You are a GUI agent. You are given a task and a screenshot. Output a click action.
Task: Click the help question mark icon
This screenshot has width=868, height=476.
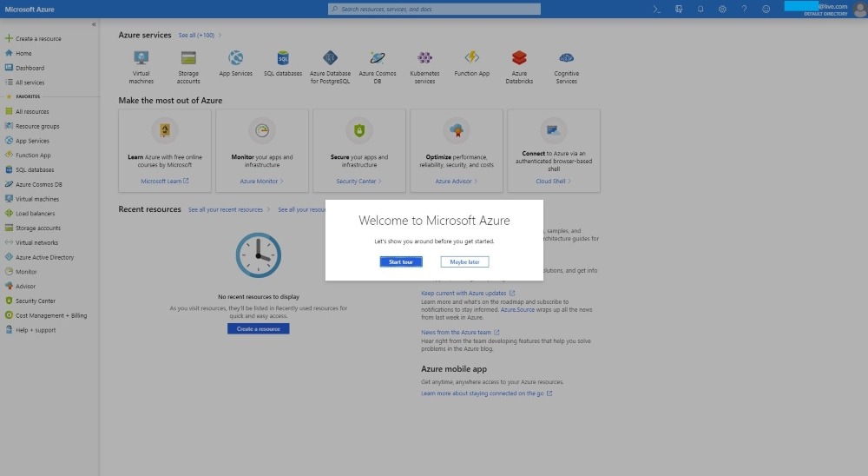744,9
